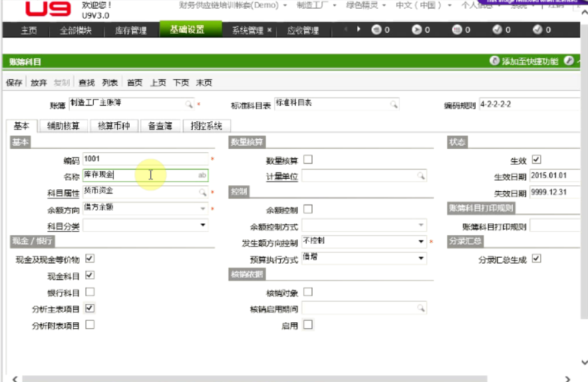Open the 库存管理 nav tab
588x382 pixels.
[131, 31]
